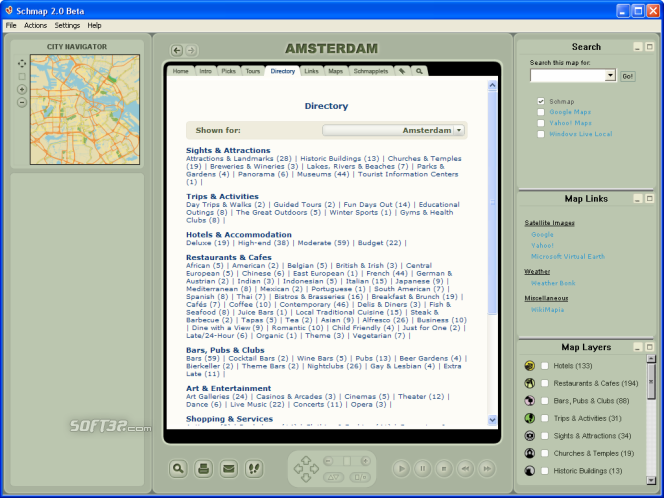This screenshot has width=664, height=498.
Task: Click the Go! search button
Action: click(628, 76)
